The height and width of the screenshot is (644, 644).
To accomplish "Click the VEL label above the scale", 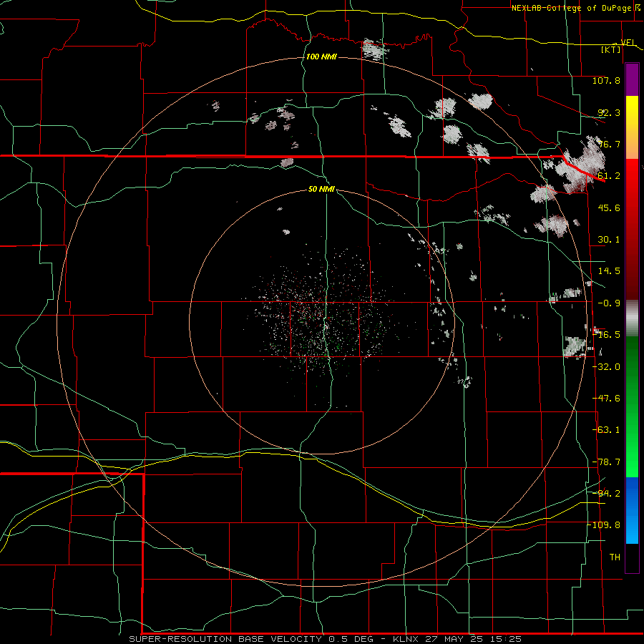I will 628,42.
